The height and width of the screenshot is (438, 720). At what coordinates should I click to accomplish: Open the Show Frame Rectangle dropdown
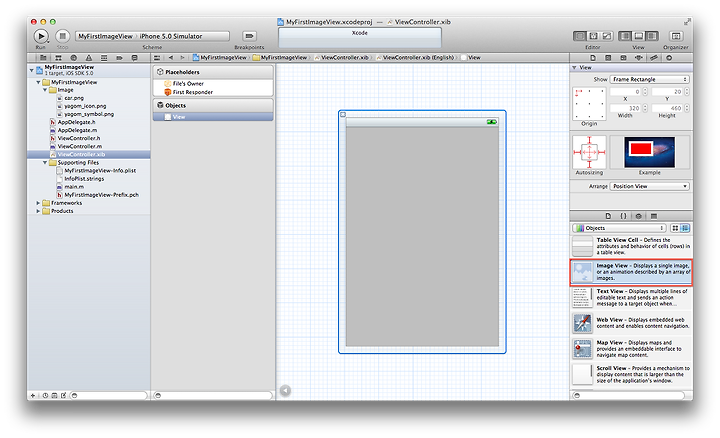(649, 79)
